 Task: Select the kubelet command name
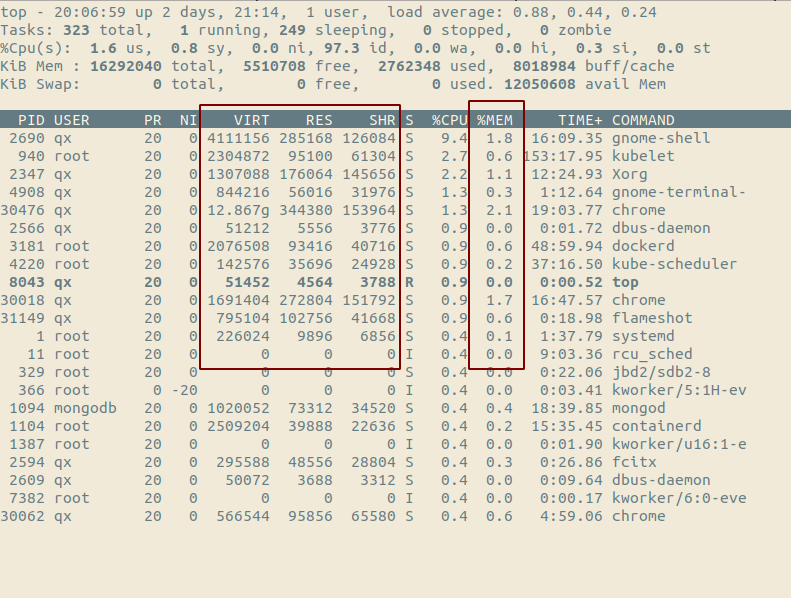click(x=643, y=156)
